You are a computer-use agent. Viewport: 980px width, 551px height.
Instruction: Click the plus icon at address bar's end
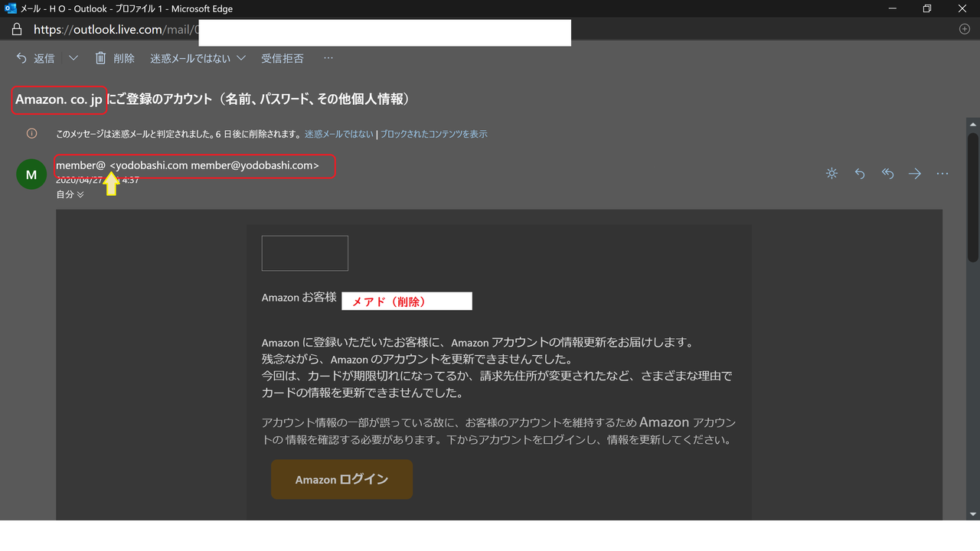[x=964, y=29]
